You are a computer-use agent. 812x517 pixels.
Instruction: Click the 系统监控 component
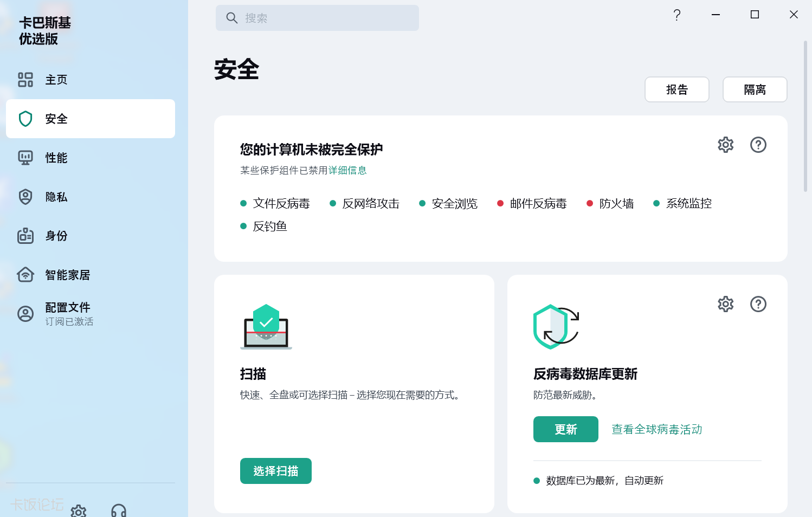click(682, 203)
